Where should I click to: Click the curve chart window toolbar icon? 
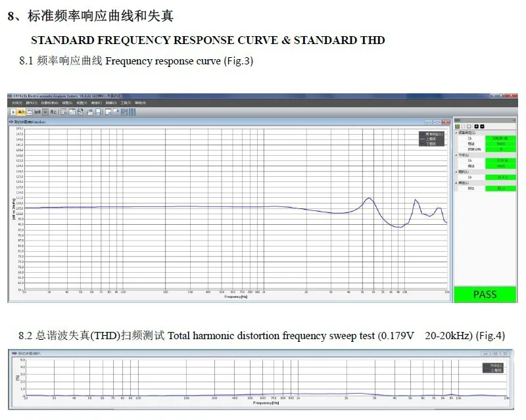pyautogui.click(x=72, y=112)
